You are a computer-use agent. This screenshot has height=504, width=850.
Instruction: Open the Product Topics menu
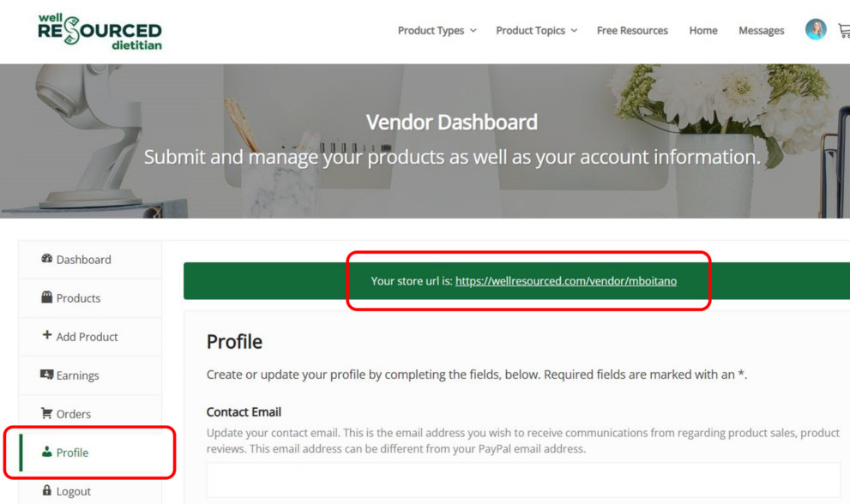coord(536,30)
